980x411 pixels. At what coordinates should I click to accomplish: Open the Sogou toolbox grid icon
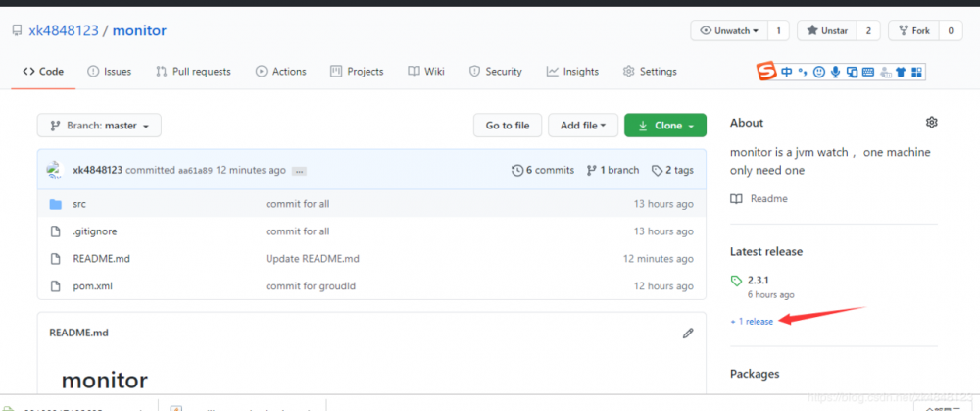click(917, 72)
